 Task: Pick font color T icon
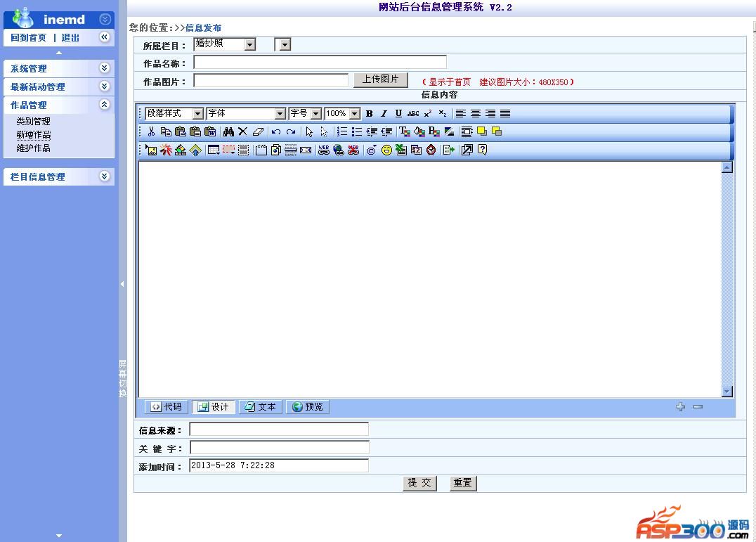tap(405, 131)
